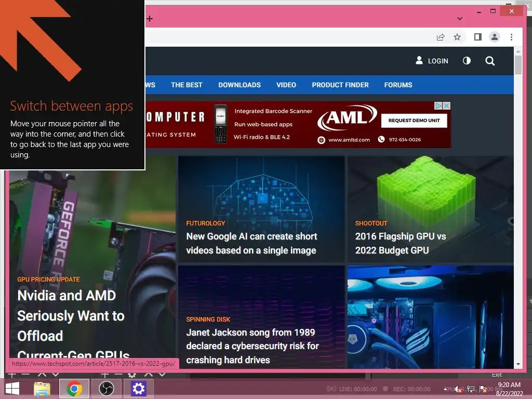Click the SPINNING DISK category label
The image size is (532, 399).
(208, 320)
